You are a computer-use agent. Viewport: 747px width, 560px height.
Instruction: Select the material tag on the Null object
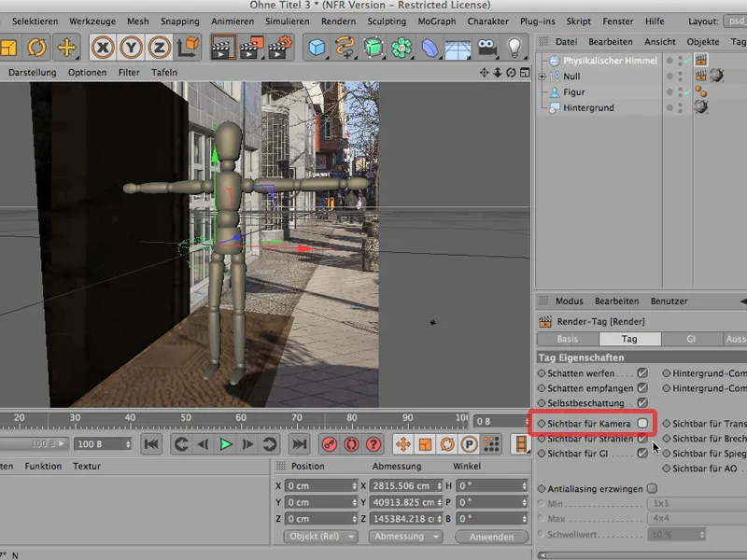pyautogui.click(x=716, y=76)
